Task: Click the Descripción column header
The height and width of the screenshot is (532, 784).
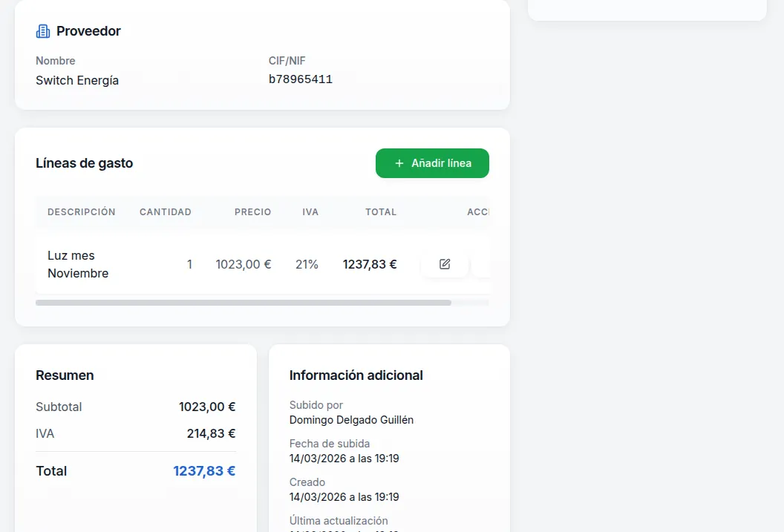Action: [x=82, y=212]
